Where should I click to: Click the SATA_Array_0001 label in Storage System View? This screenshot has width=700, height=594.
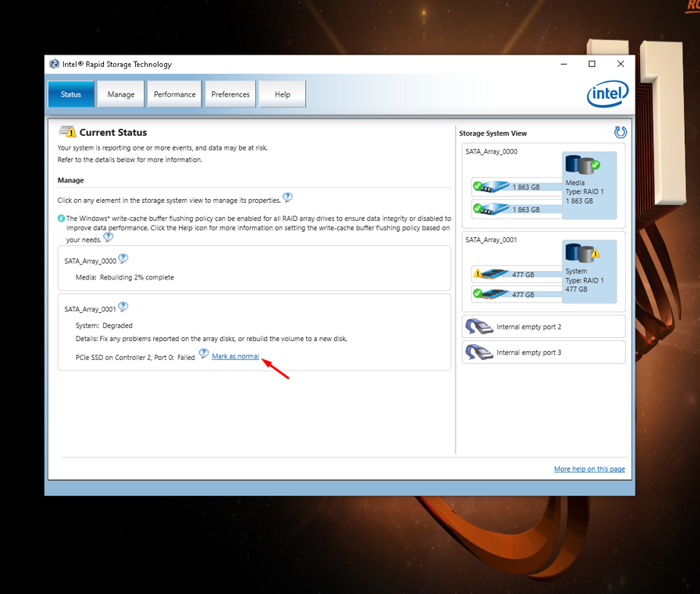click(491, 240)
